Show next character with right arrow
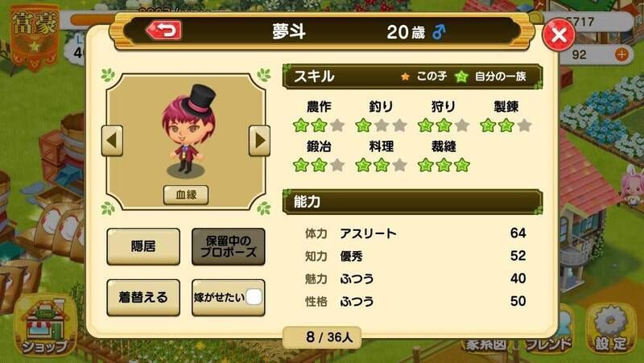 click(x=259, y=140)
